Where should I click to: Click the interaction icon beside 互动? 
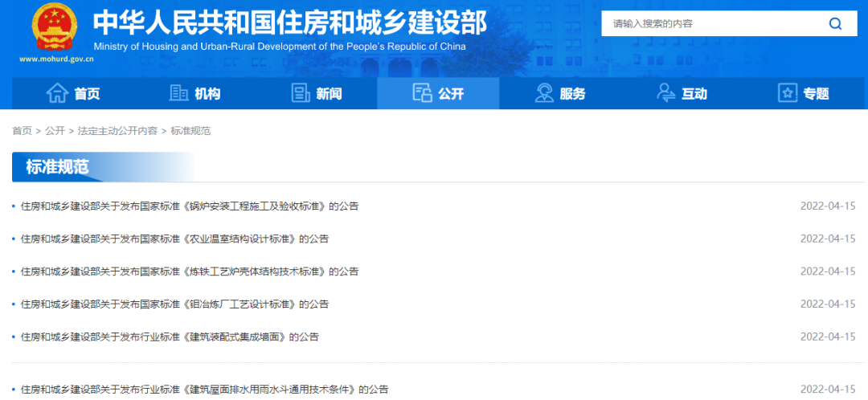666,93
